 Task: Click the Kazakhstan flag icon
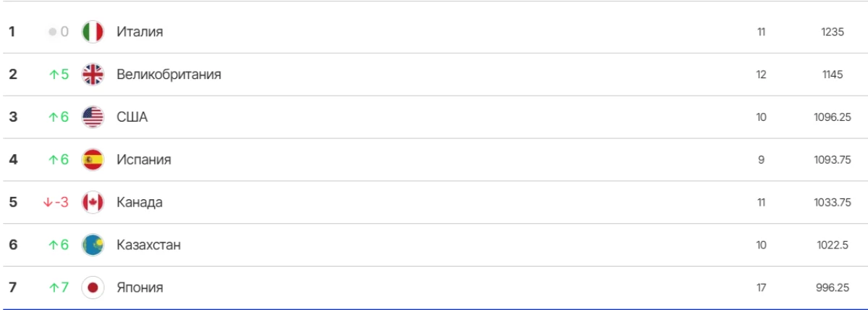point(93,246)
